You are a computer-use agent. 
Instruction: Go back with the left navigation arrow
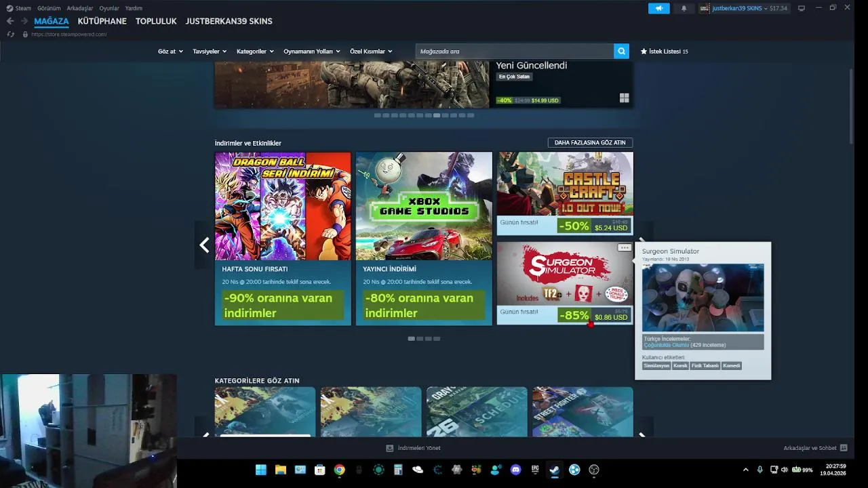pyautogui.click(x=10, y=21)
